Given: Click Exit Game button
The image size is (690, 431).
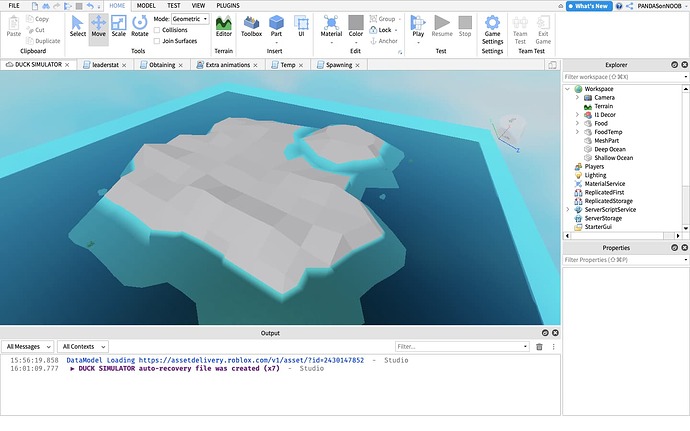Looking at the screenshot, I should click(x=543, y=30).
